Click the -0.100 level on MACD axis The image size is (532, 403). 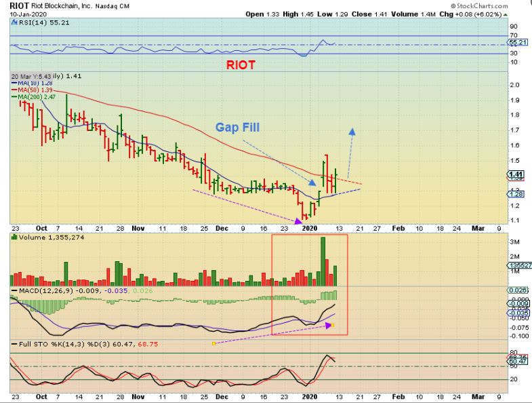519,336
